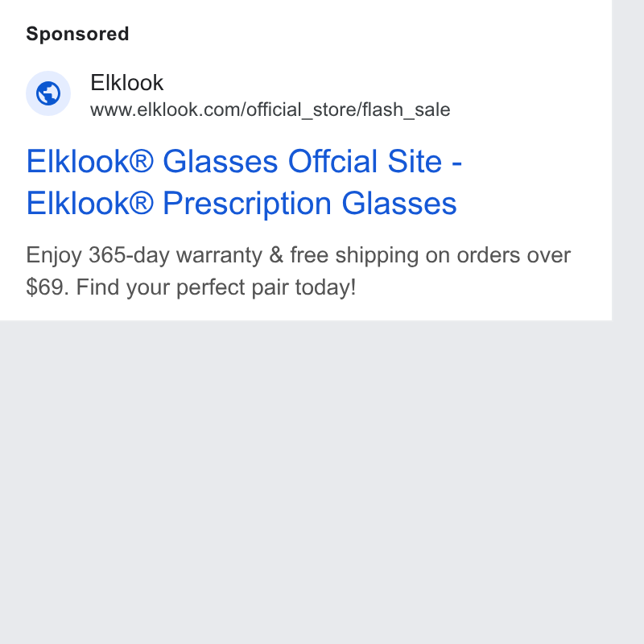Click 'Offcial Site' in the ad headline

(365, 161)
